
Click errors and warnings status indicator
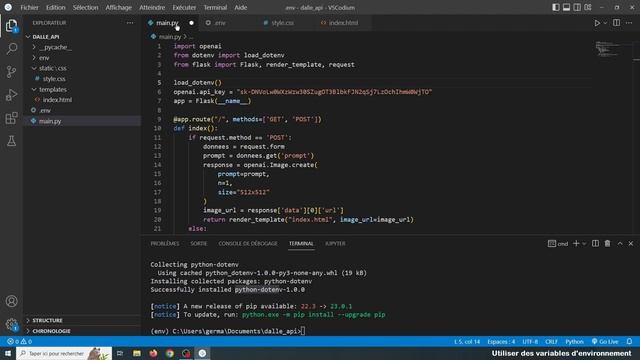19,342
